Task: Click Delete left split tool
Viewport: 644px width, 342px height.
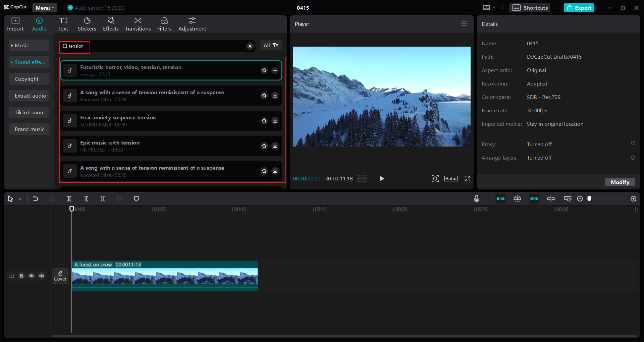Action: point(86,199)
